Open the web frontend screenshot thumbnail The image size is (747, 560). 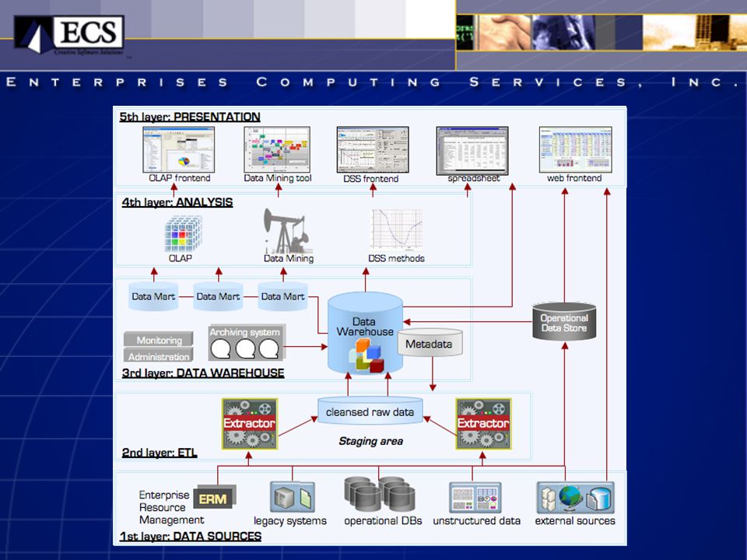(576, 149)
